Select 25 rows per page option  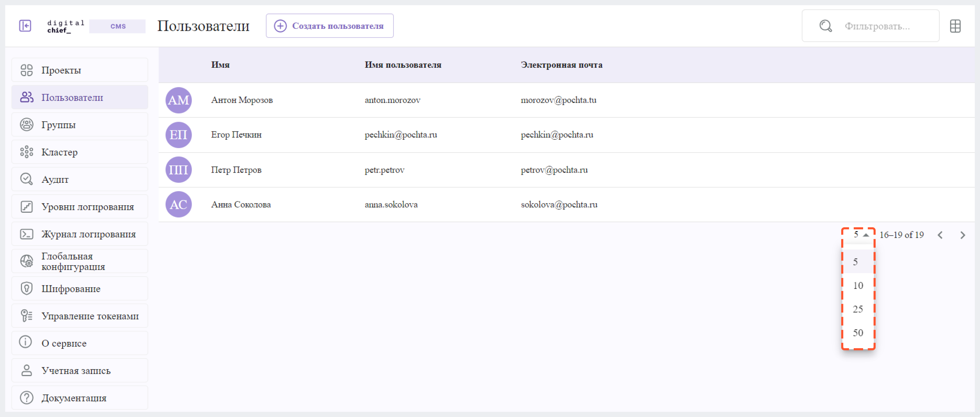coord(858,309)
